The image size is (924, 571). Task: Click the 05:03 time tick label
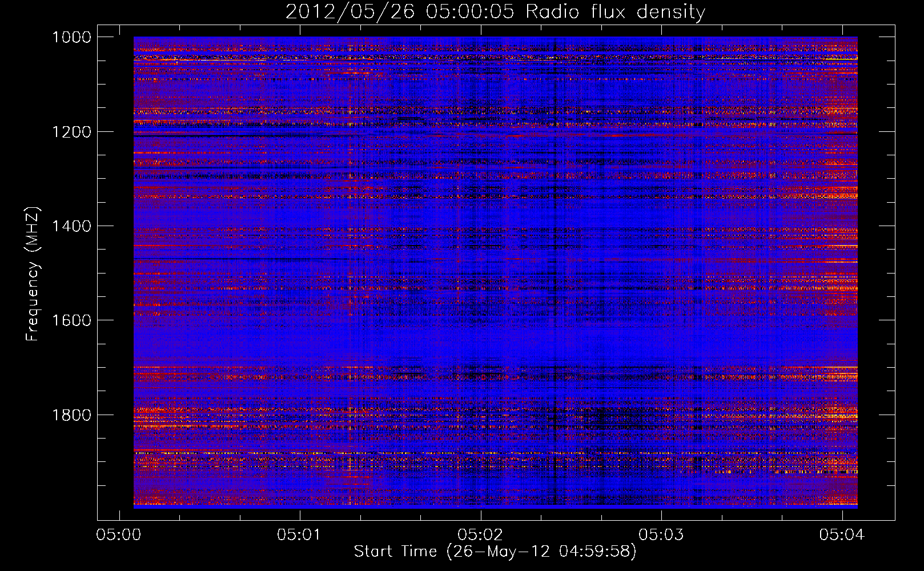point(661,534)
